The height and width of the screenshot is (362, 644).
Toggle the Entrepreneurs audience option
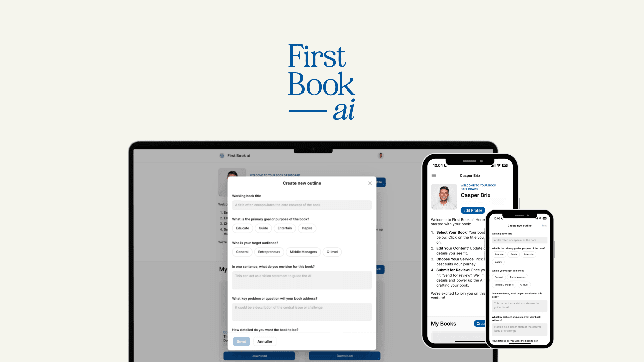click(x=269, y=251)
